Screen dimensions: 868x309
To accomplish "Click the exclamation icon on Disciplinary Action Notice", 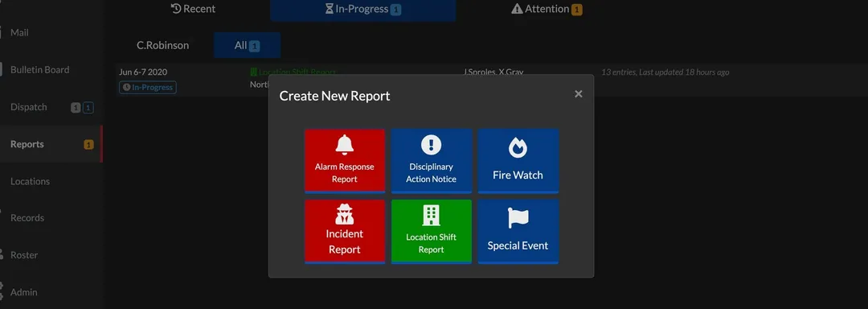I will point(431,145).
